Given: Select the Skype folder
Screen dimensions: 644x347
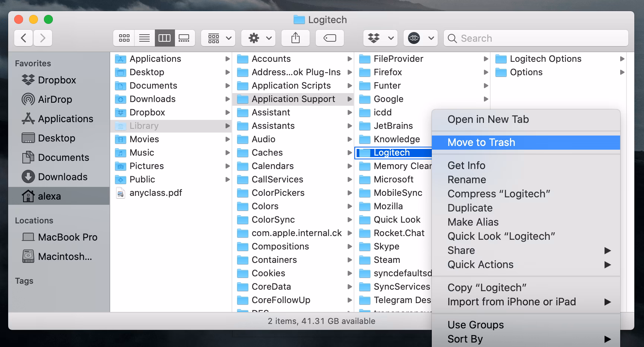Looking at the screenshot, I should [393, 246].
